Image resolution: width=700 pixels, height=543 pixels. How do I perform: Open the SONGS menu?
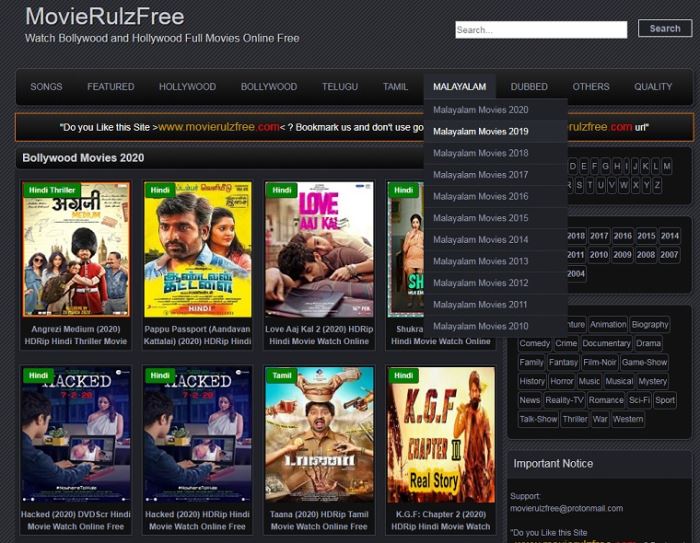click(x=46, y=87)
